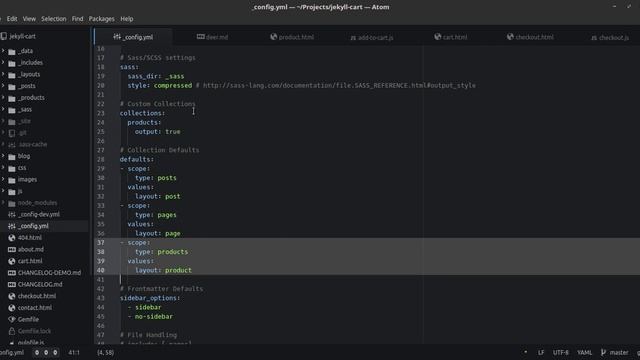The height and width of the screenshot is (360, 640).
Task: Switch to the checkout.html tab
Action: click(x=530, y=37)
